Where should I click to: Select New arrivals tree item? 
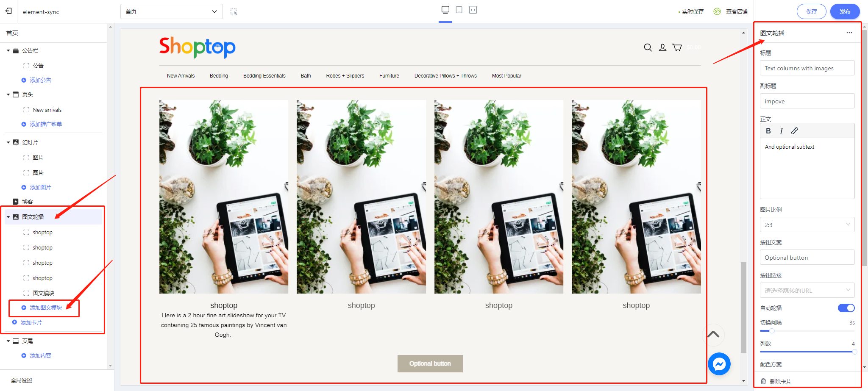click(47, 110)
